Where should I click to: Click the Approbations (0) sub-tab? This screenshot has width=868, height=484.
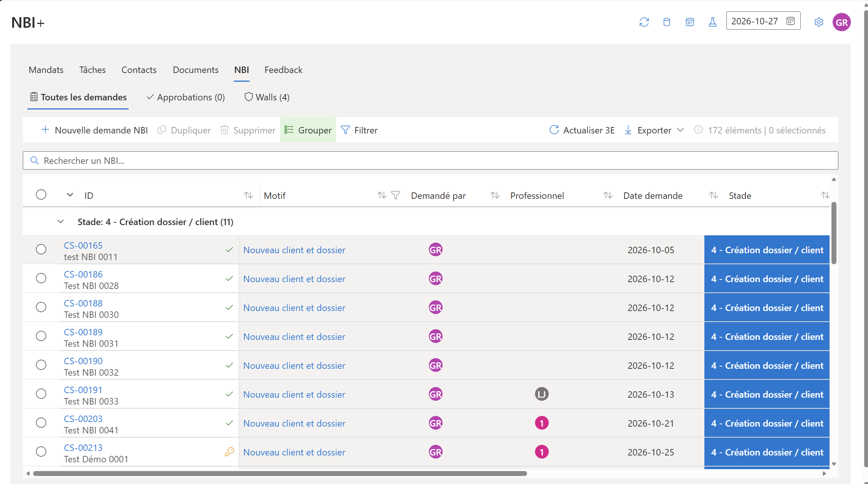(x=186, y=97)
